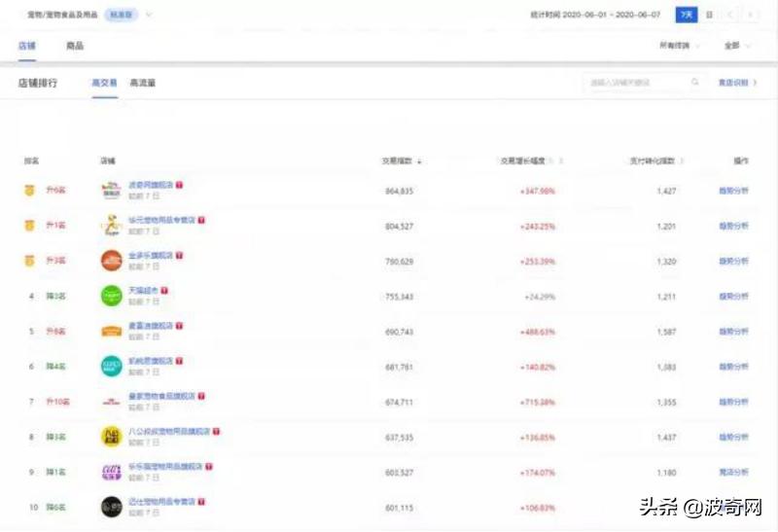Open 趋势分析 for the rank 3 store
Screen dimensions: 778x532
[x=733, y=261]
